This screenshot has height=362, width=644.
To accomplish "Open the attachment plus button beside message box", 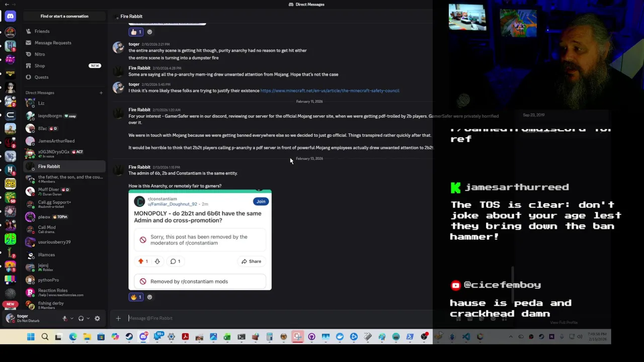I will click(x=118, y=318).
